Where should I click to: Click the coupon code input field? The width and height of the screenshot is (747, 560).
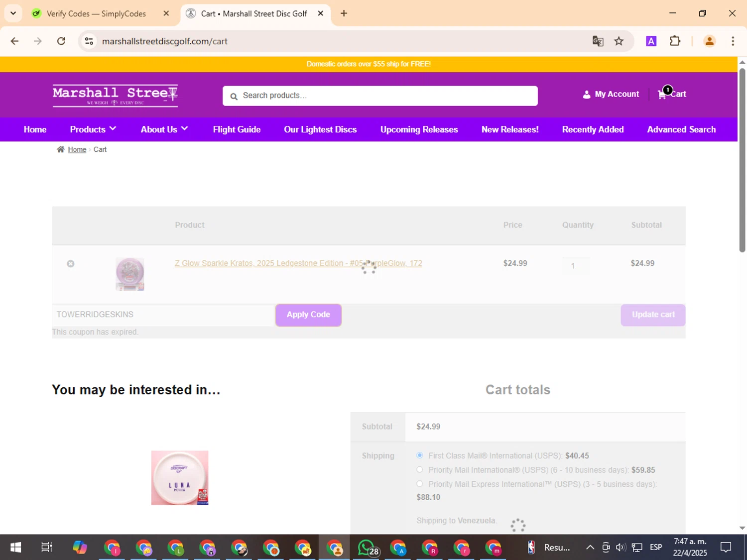163,315
